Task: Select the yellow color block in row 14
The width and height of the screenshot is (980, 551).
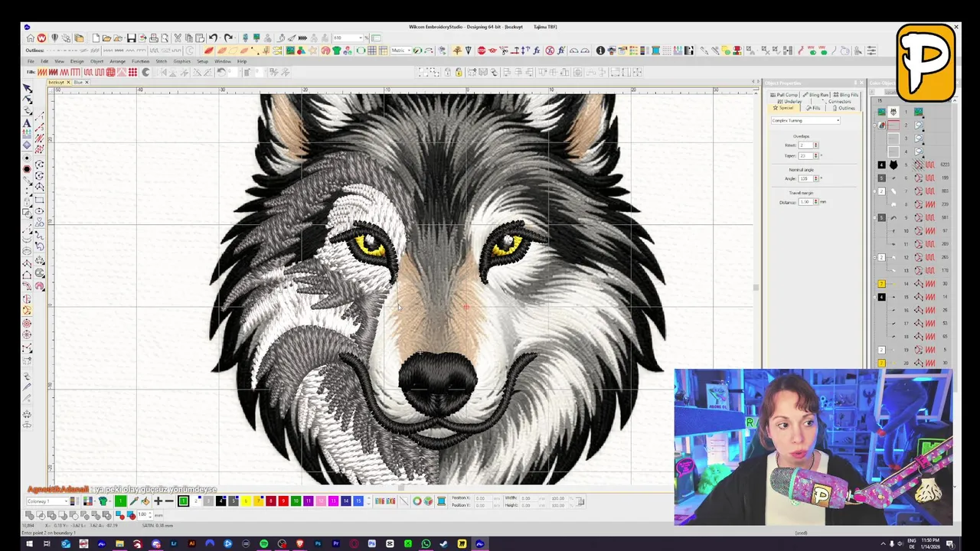Action: 881,284
